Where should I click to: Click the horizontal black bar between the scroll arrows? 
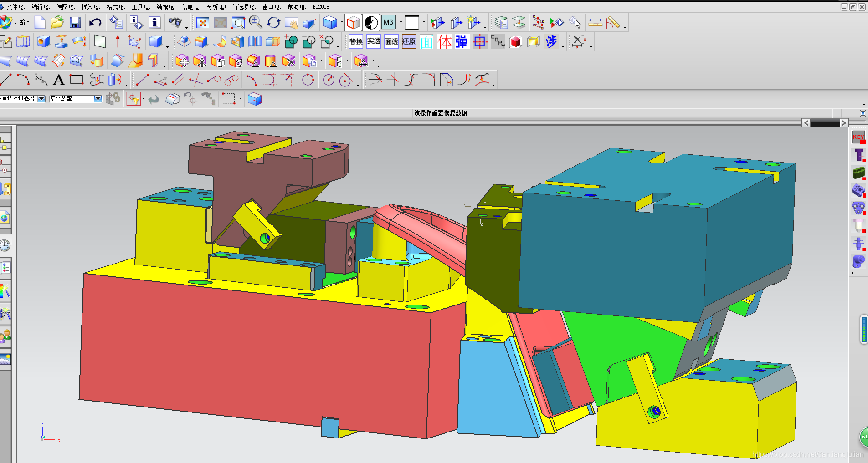[825, 123]
